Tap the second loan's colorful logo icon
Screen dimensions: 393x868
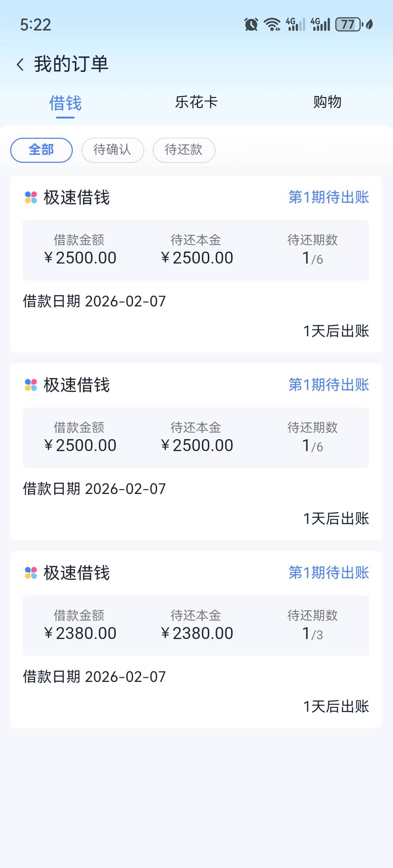(31, 385)
